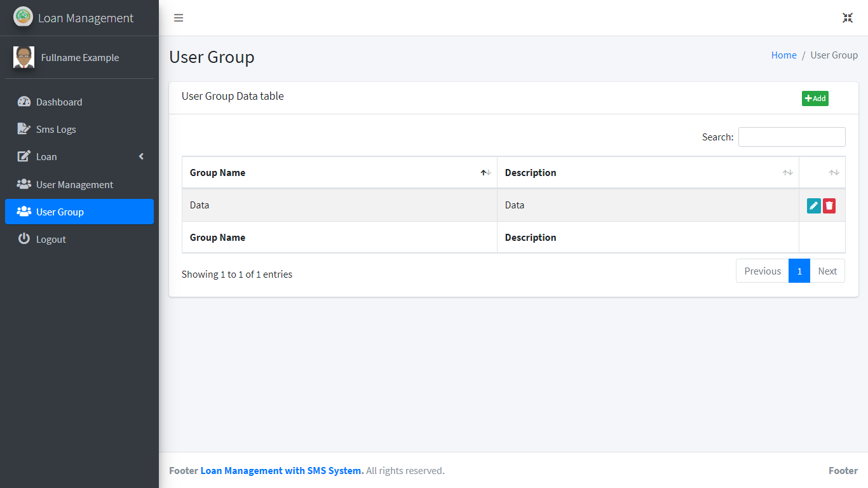Click the green Add button
The height and width of the screenshot is (488, 868).
[815, 98]
